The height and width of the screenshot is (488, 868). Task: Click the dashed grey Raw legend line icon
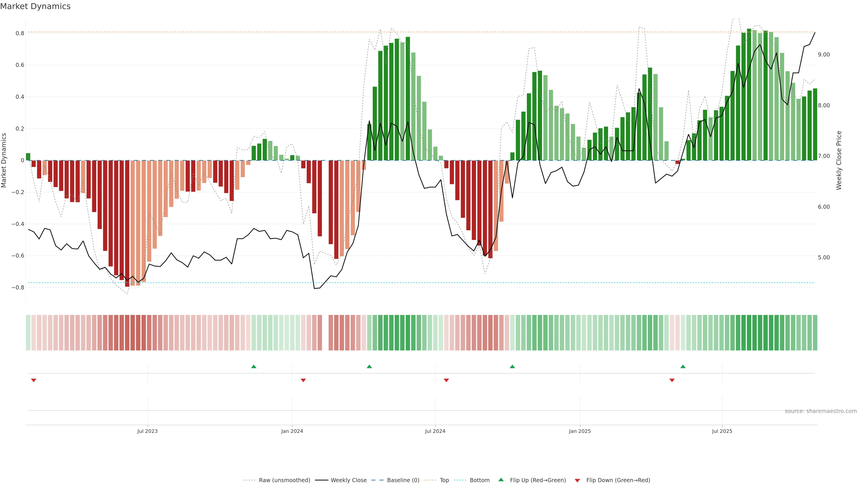[249, 480]
